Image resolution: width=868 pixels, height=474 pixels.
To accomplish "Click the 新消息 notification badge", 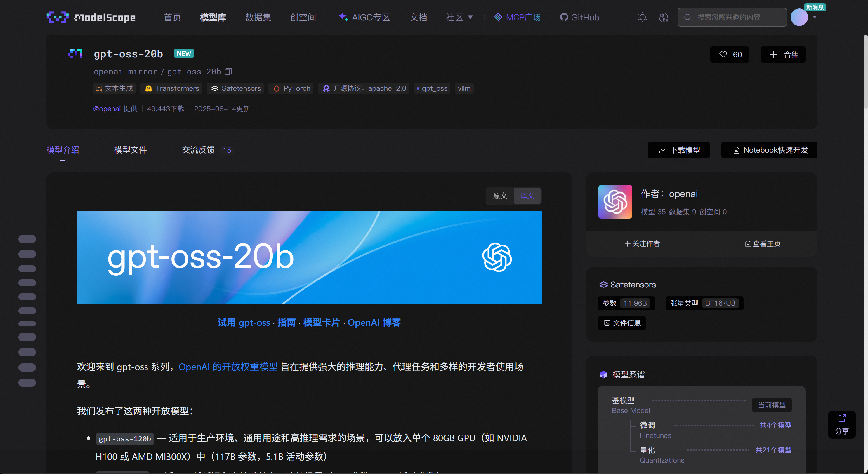I will click(815, 7).
